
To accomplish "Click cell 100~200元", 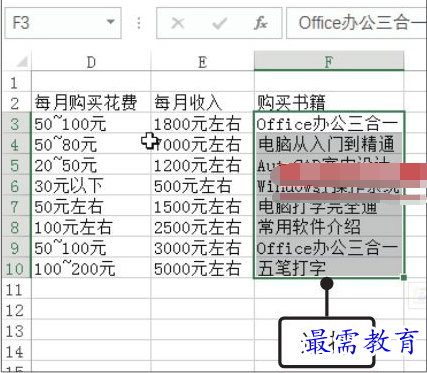I will [91, 268].
